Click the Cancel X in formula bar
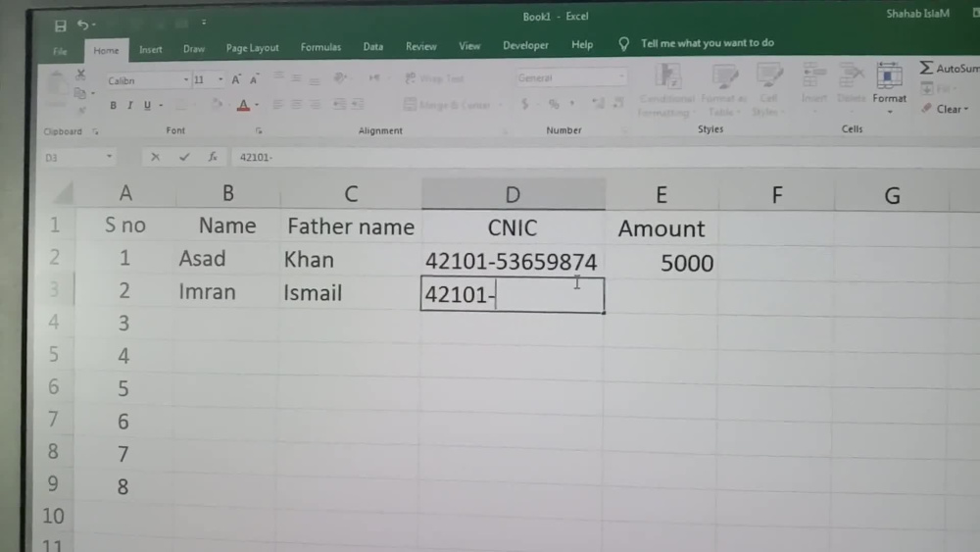The image size is (980, 552). coord(155,157)
